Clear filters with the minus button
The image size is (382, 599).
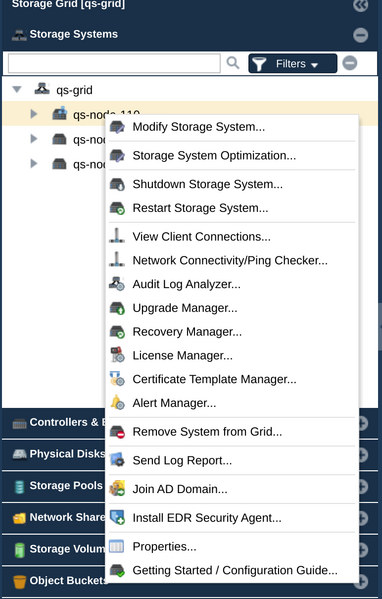point(350,63)
